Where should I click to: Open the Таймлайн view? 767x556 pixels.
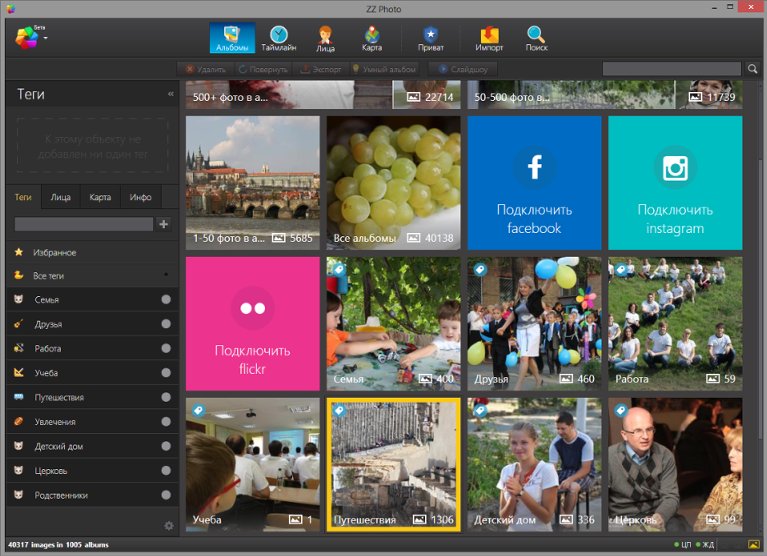[x=278, y=38]
